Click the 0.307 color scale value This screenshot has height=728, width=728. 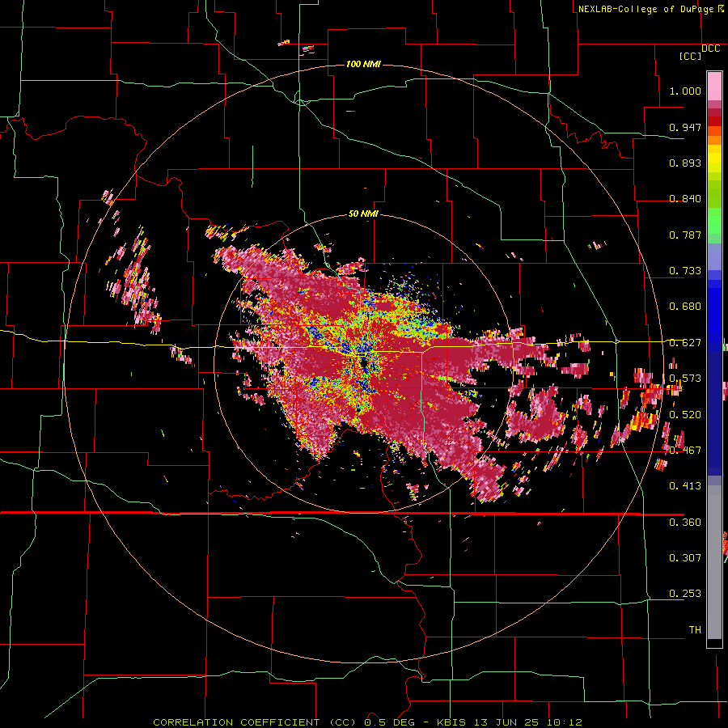[685, 558]
